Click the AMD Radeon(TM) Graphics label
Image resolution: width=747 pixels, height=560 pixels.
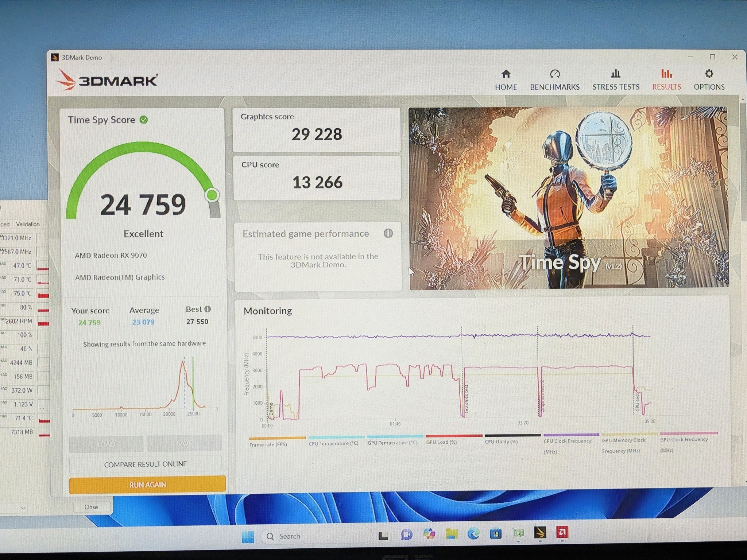tap(120, 277)
